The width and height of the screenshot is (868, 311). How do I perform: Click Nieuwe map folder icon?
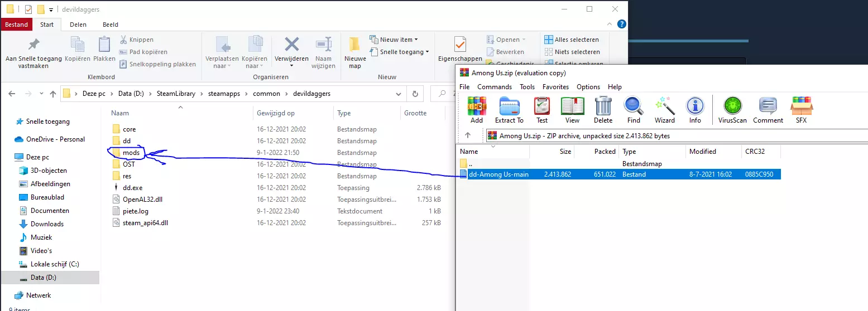point(354,45)
